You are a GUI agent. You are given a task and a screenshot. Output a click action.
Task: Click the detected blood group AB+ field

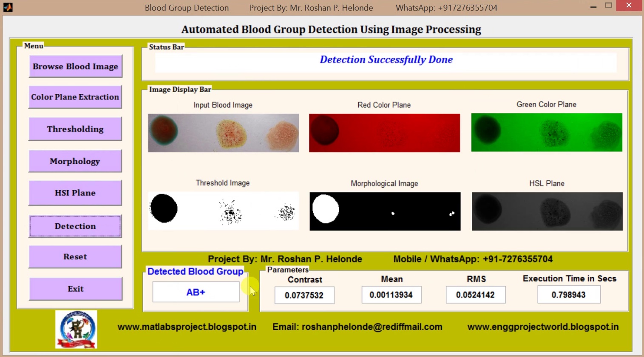[x=196, y=292]
